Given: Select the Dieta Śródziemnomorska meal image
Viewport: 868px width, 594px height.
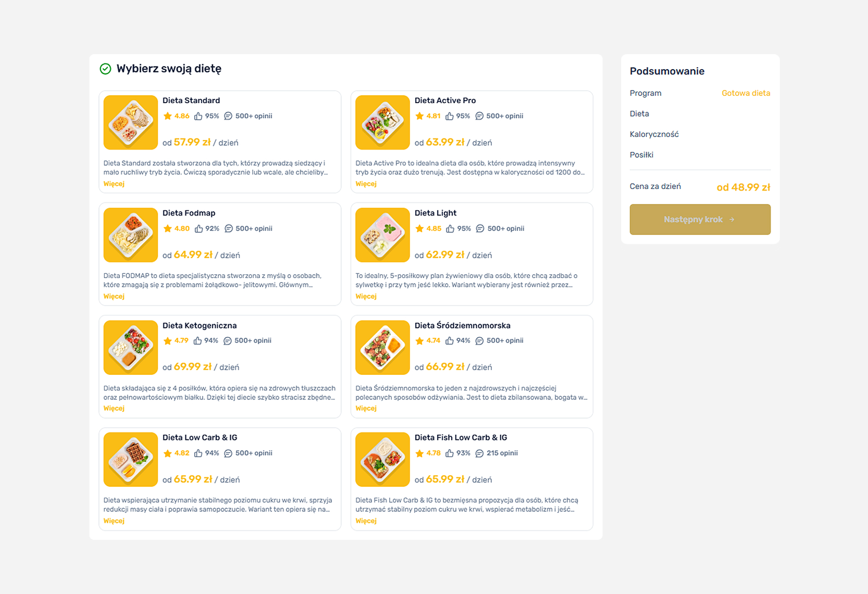Looking at the screenshot, I should [x=382, y=347].
